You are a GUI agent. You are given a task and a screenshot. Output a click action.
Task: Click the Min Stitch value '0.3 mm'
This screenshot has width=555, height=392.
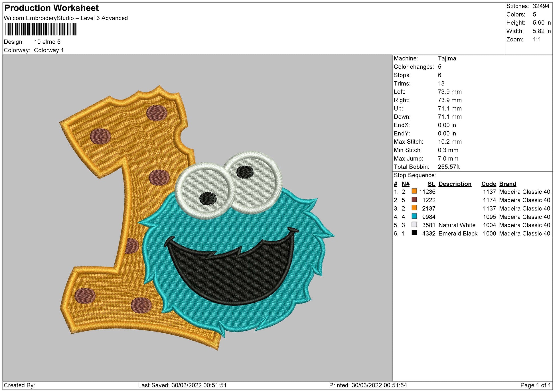point(448,150)
